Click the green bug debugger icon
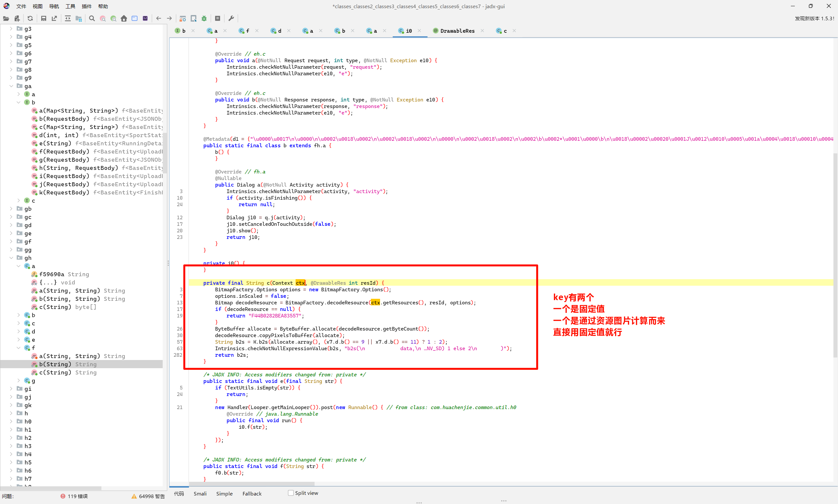This screenshot has height=504, width=838. point(204,18)
